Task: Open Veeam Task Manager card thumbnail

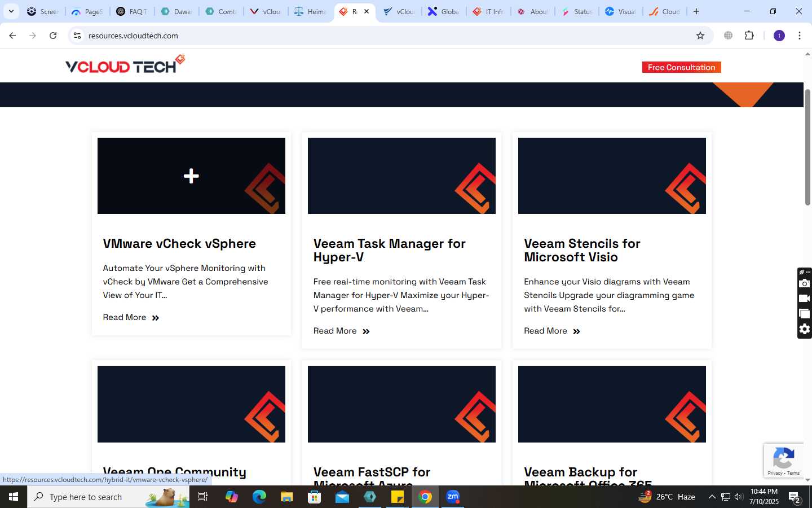Action: point(401,176)
